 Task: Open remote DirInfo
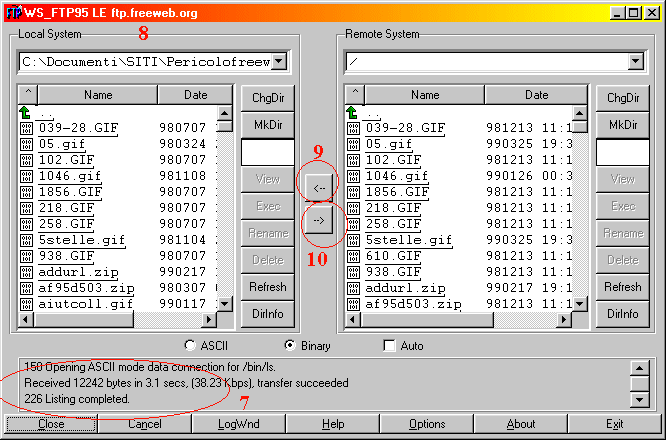click(x=623, y=314)
